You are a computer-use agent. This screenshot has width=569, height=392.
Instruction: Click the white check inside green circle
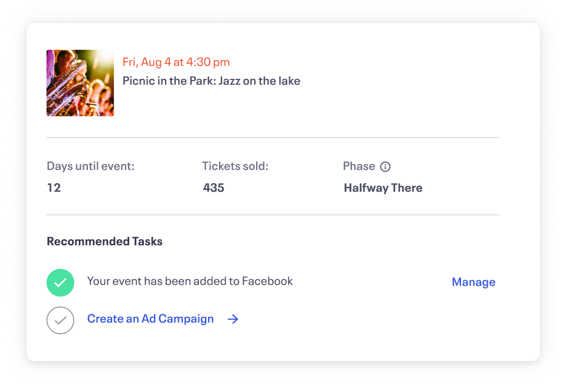point(60,282)
